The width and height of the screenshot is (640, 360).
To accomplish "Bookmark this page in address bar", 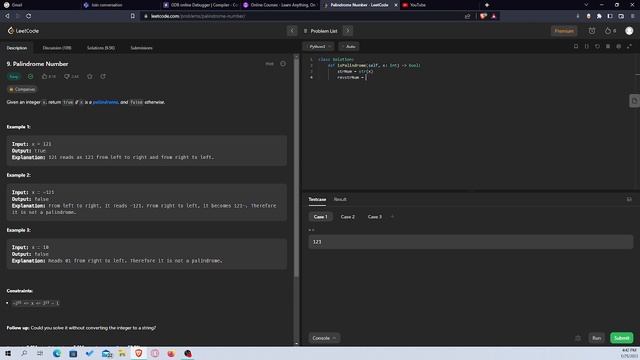I will [x=133, y=16].
